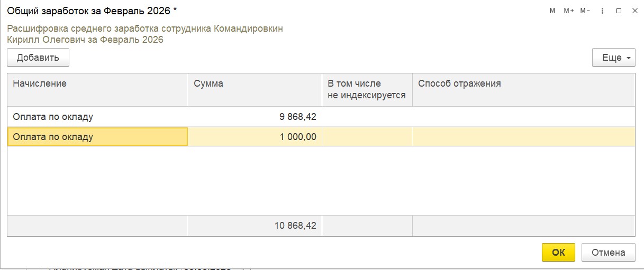The width and height of the screenshot is (644, 270).
Task: Click the M- memory subtract button
Action: (585, 11)
